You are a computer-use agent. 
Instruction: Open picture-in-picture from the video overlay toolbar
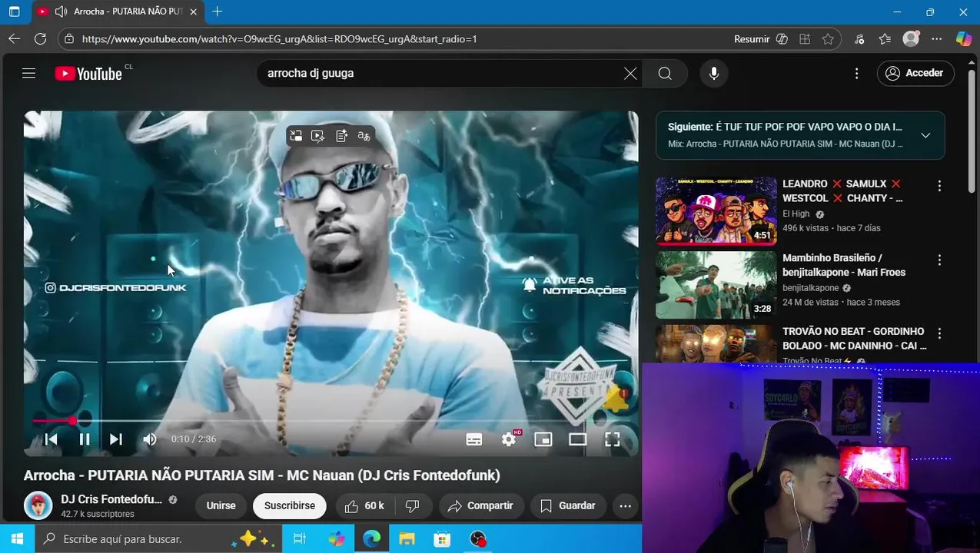(296, 136)
